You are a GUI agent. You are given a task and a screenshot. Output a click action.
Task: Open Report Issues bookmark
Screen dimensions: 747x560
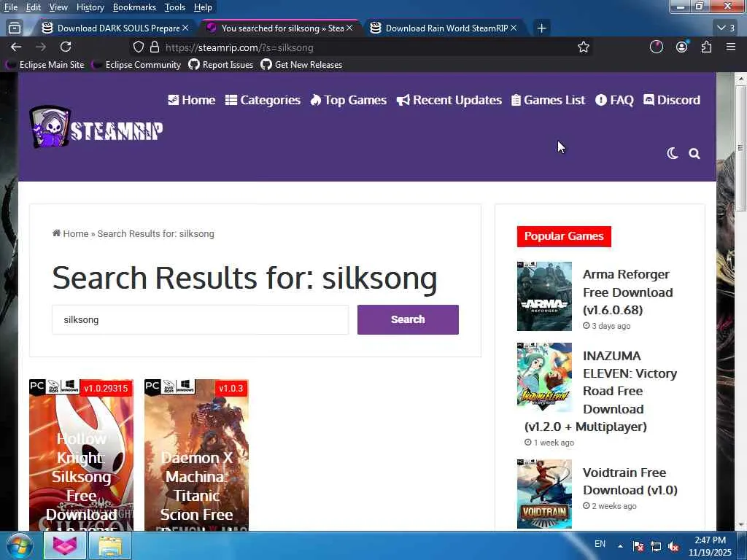coord(221,65)
